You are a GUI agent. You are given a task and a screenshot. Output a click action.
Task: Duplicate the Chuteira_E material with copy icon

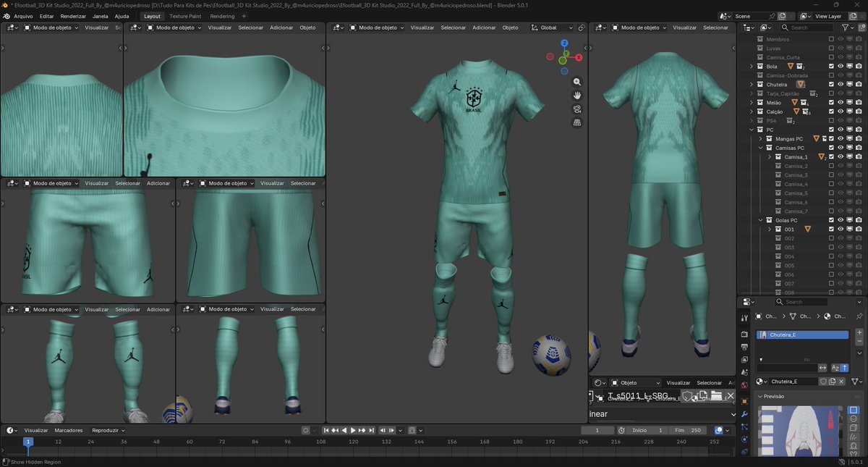[x=832, y=382]
